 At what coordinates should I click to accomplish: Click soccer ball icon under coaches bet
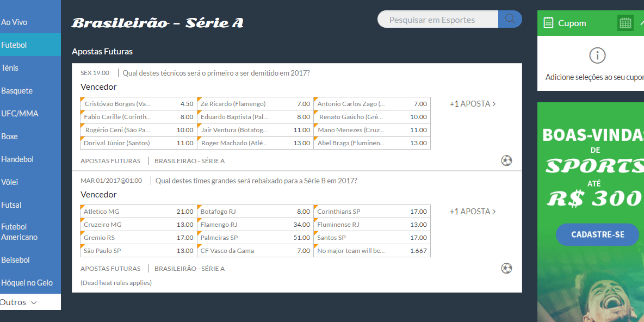[x=506, y=161]
